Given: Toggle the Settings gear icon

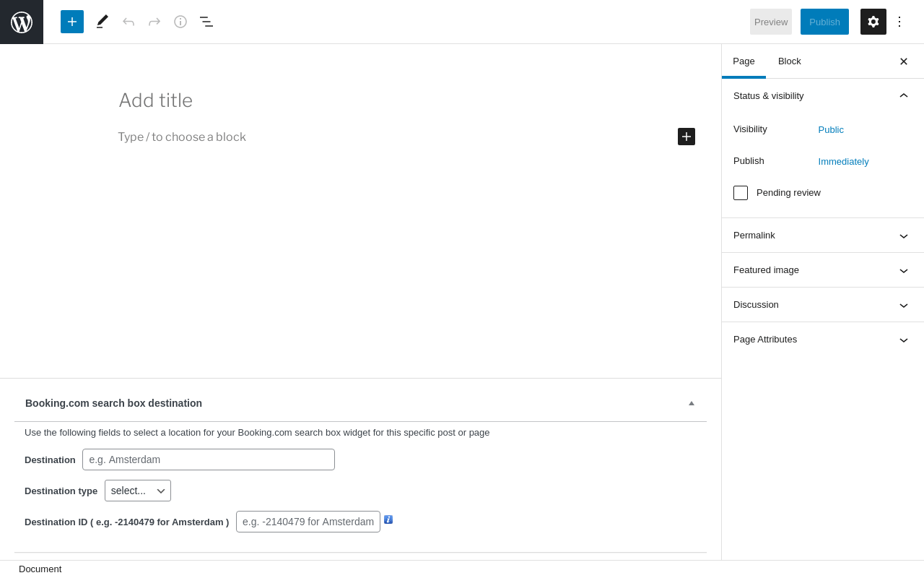Looking at the screenshot, I should [x=873, y=22].
